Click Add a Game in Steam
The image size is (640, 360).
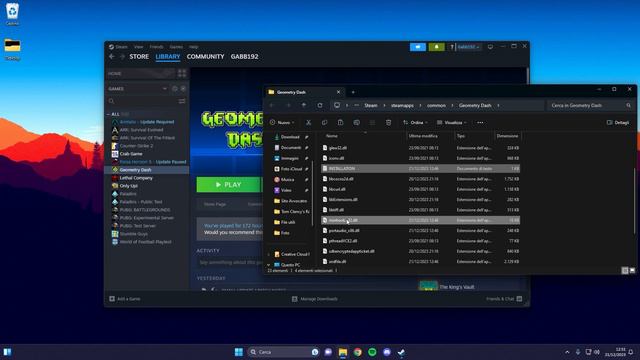(125, 299)
